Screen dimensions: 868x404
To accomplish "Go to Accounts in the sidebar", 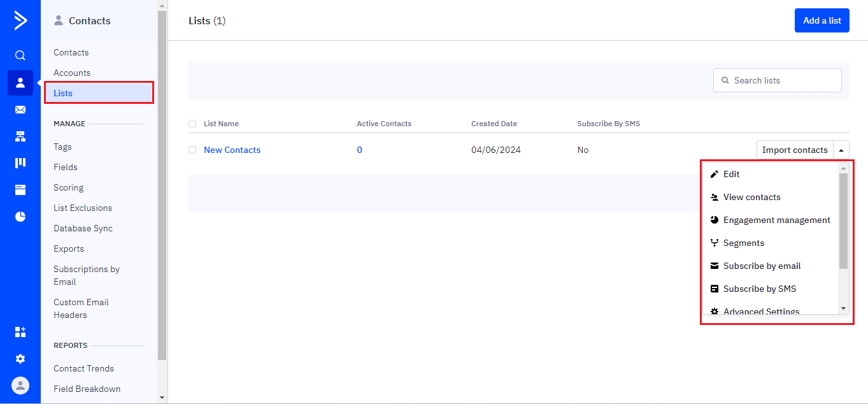I will tap(72, 73).
